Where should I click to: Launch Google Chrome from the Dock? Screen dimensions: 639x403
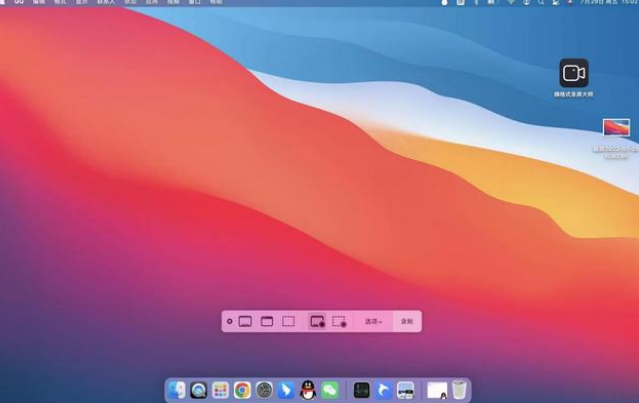pos(242,390)
